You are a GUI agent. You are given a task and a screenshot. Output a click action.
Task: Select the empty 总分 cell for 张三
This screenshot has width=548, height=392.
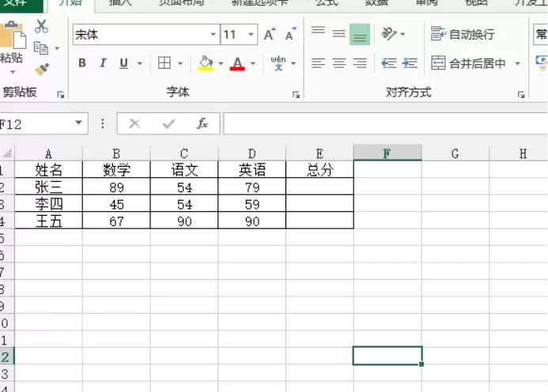[319, 187]
